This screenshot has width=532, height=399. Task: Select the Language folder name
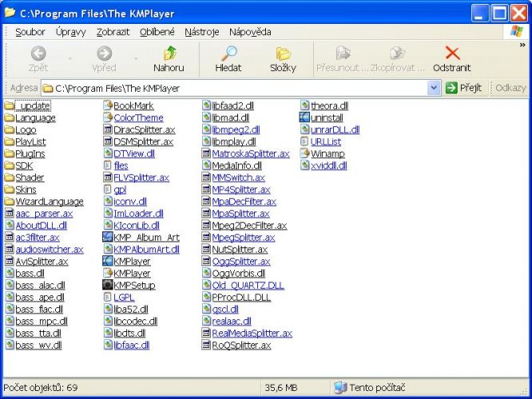tap(36, 118)
